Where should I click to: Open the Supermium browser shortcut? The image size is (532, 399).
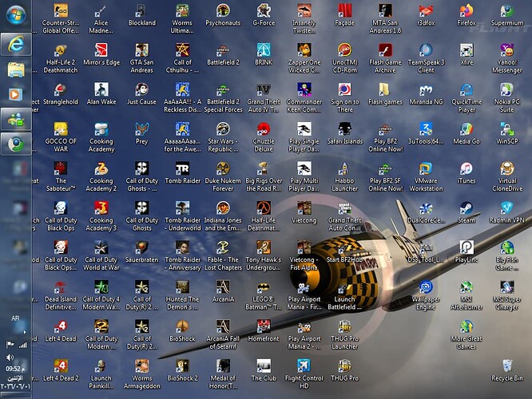pos(507,15)
